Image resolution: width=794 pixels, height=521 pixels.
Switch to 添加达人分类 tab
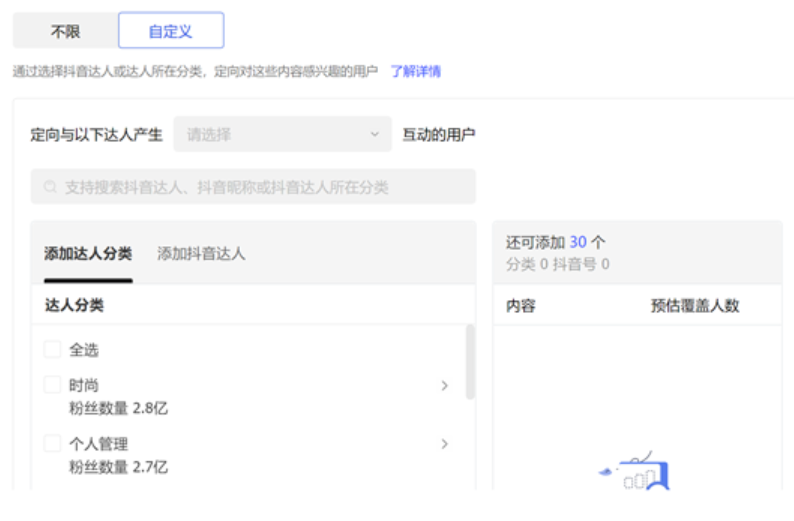pos(88,253)
